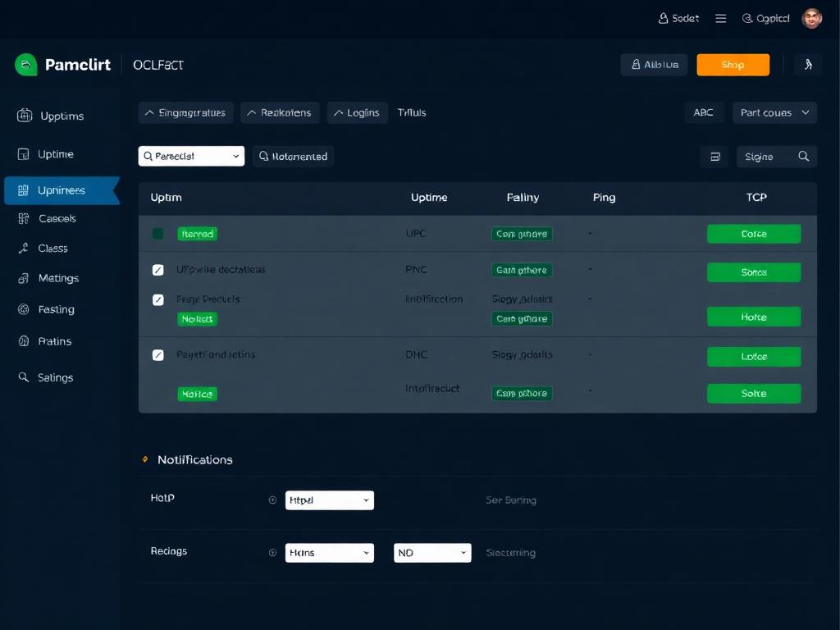The image size is (840, 630).
Task: Click the Caseels sidebar icon
Action: 24,218
